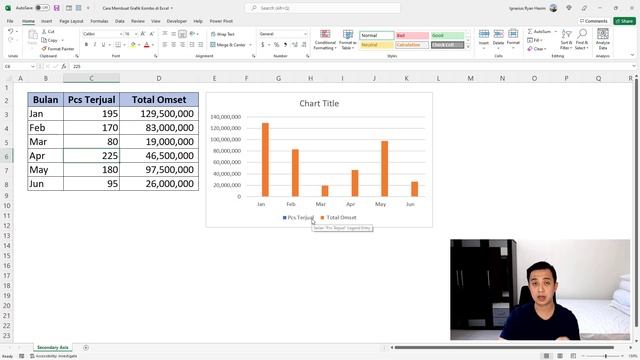Viewport: 640px width, 360px height.
Task: Click Delete cells icon
Action: (498, 34)
